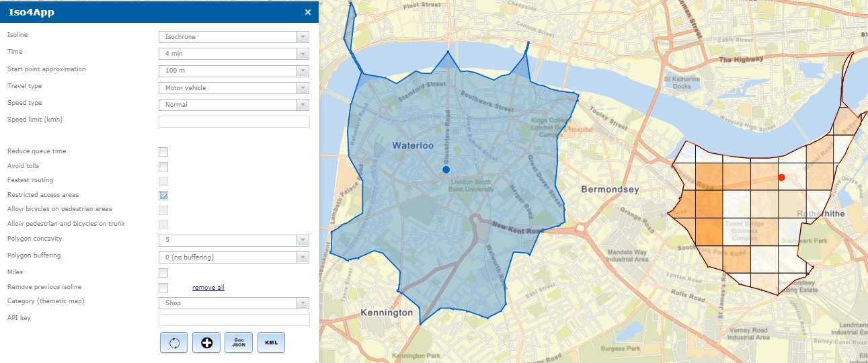Click the Speed limit (kmh) input field

[x=234, y=122]
